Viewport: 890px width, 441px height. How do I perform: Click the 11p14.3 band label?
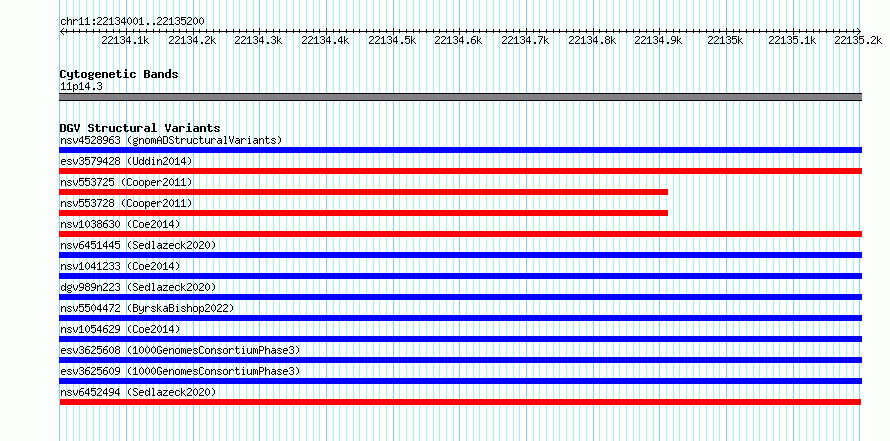(x=81, y=86)
